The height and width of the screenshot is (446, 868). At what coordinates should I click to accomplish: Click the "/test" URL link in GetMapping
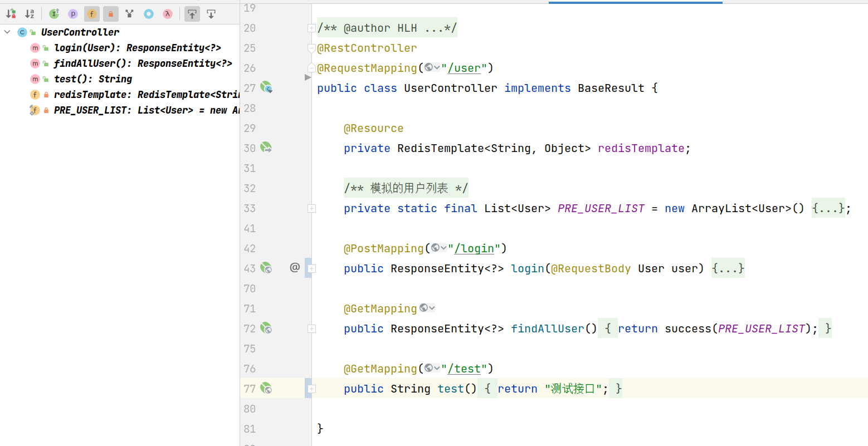tap(467, 369)
